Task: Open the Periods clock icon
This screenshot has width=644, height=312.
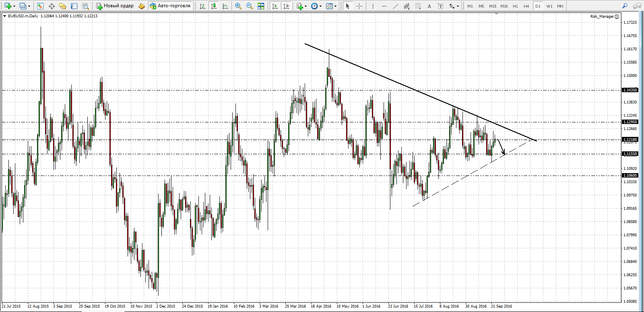Action: (314, 6)
